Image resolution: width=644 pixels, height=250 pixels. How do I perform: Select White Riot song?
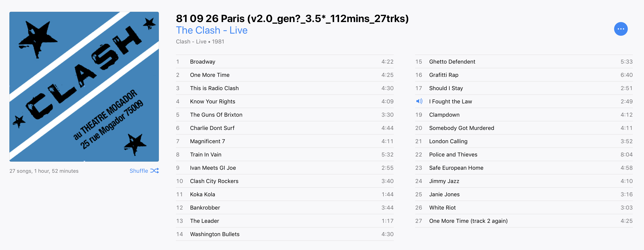tap(442, 208)
